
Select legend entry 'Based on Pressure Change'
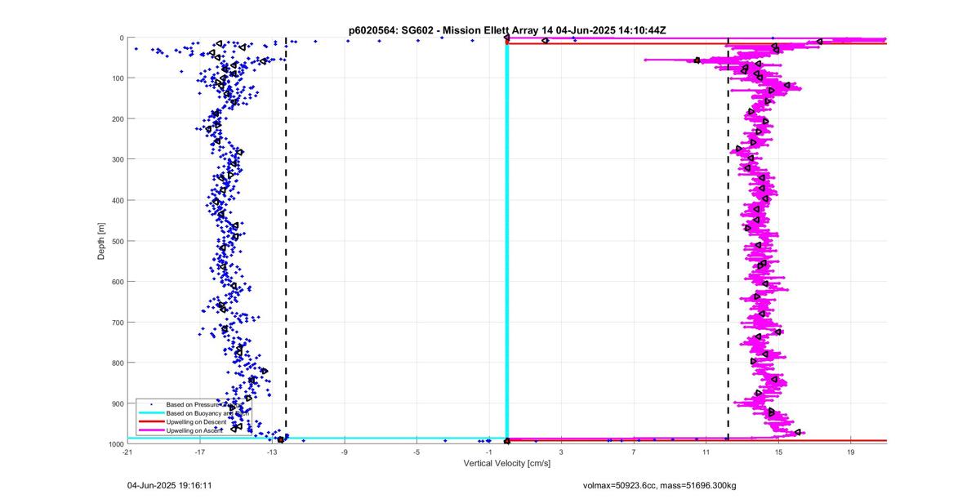pos(204,405)
